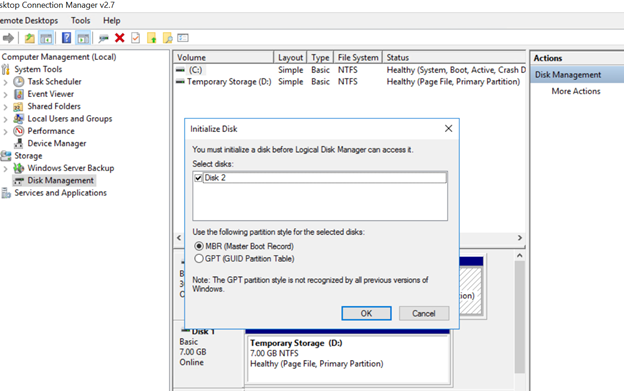The height and width of the screenshot is (391, 624).
Task: Sort by Status column header
Action: pyautogui.click(x=454, y=57)
